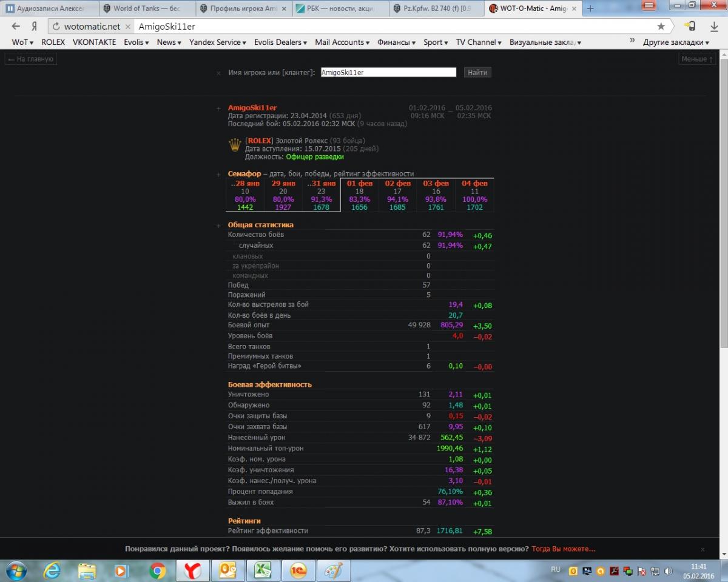Image resolution: width=728 pixels, height=582 pixels.
Task: Expand the AmigoSki11er profile plus
Action: 219,109
